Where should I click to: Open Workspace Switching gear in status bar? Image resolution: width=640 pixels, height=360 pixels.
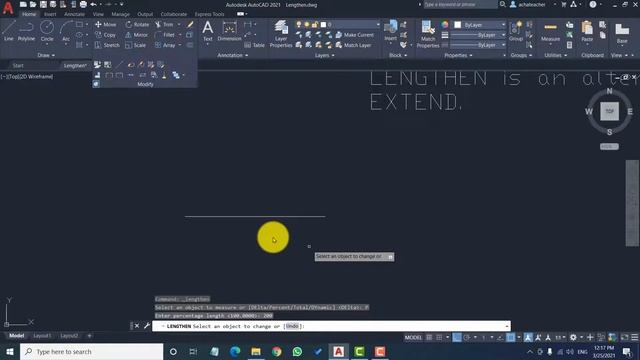tap(573, 337)
